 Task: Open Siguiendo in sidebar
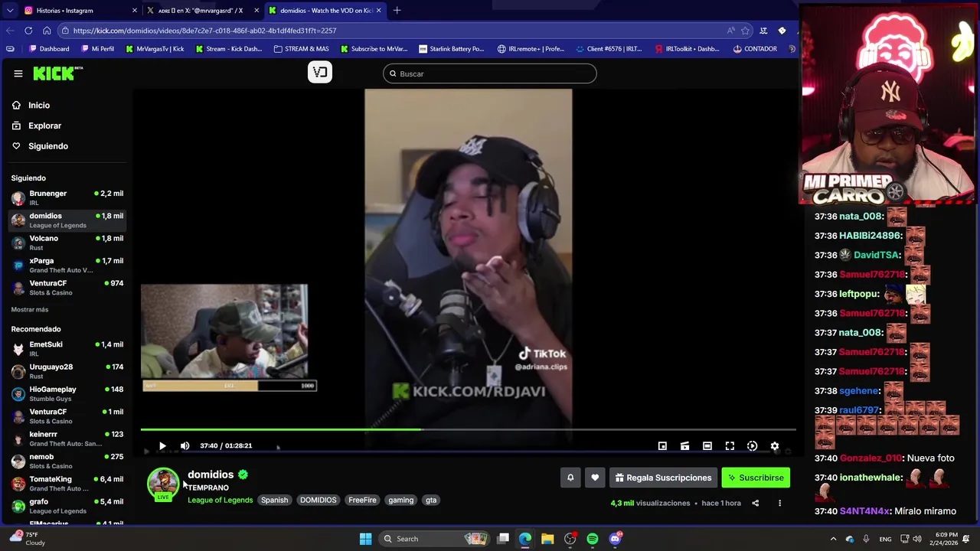(48, 146)
